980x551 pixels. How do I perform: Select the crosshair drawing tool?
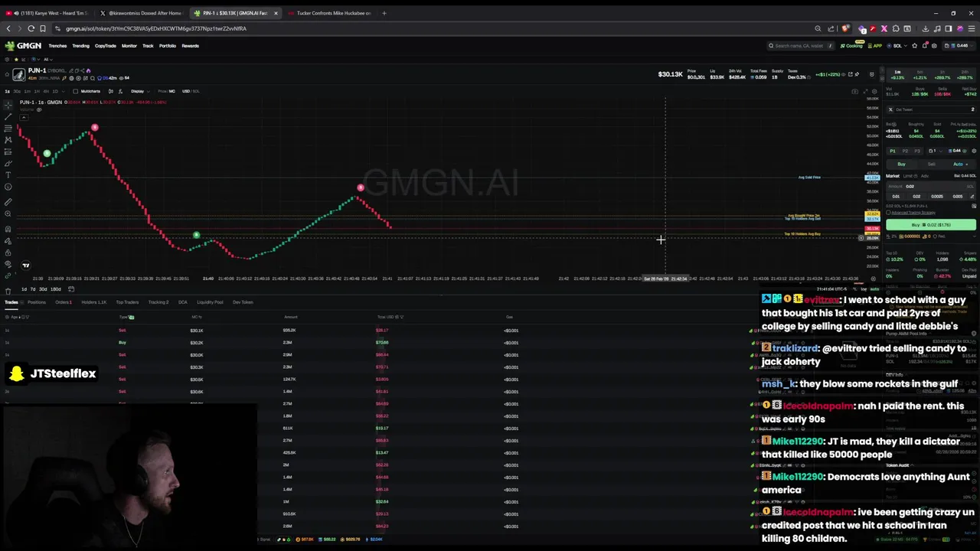tap(8, 106)
